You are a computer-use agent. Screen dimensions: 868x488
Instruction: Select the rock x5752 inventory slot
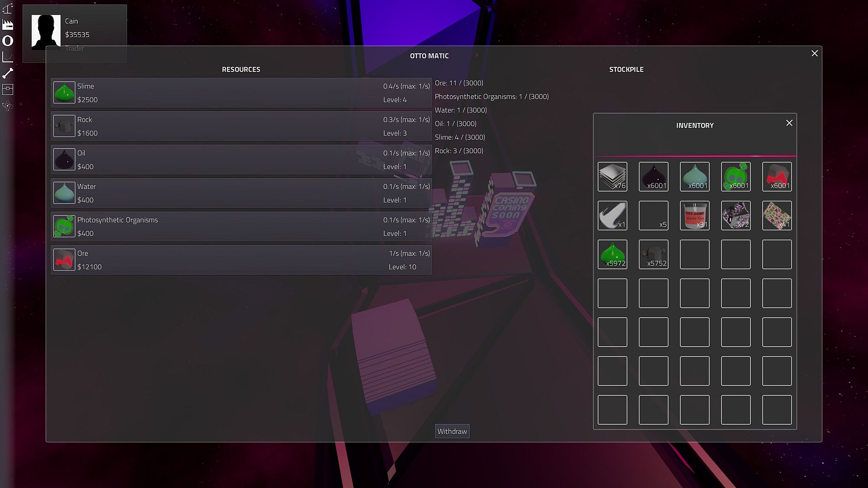[x=653, y=254]
